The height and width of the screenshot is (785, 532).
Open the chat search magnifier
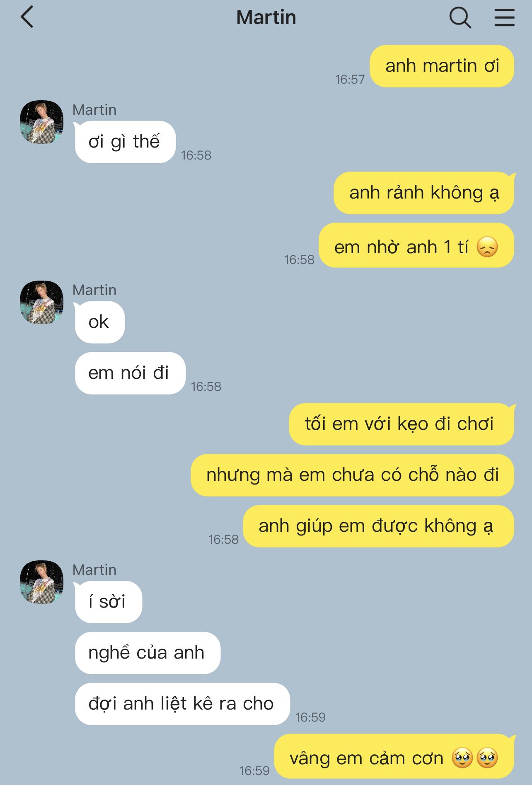460,18
